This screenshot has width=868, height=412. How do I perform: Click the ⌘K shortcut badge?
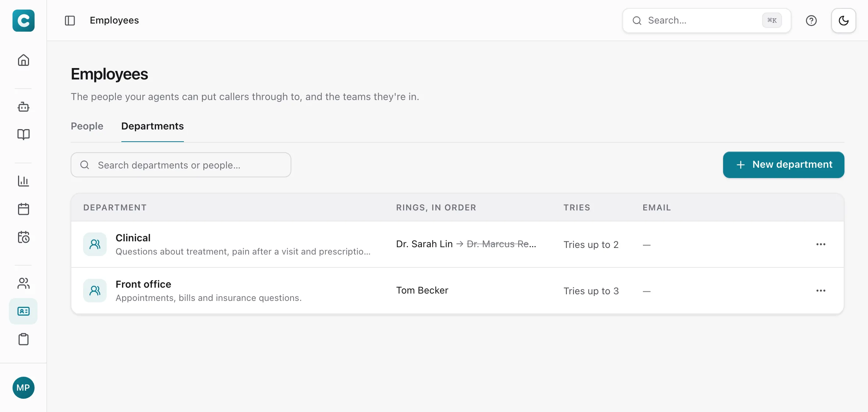coord(772,21)
